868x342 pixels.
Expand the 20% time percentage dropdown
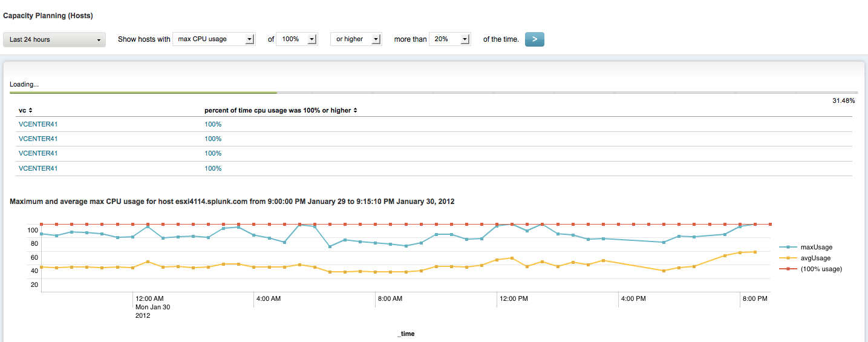point(449,39)
